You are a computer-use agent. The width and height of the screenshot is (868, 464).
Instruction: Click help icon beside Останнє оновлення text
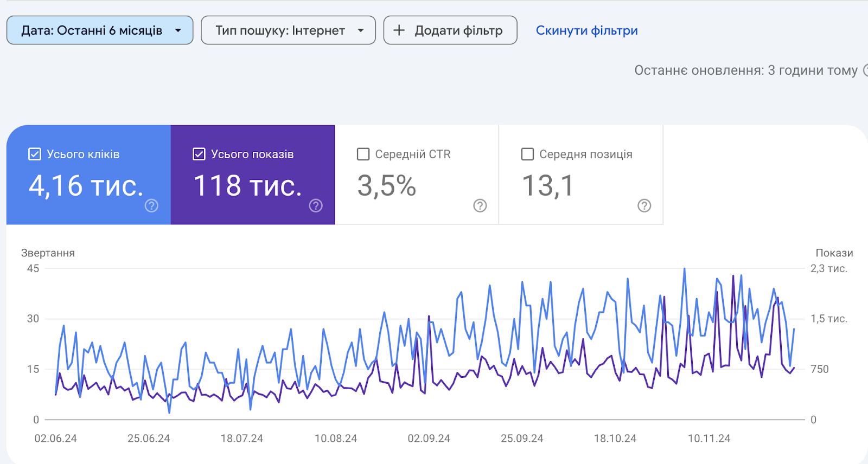click(x=865, y=70)
